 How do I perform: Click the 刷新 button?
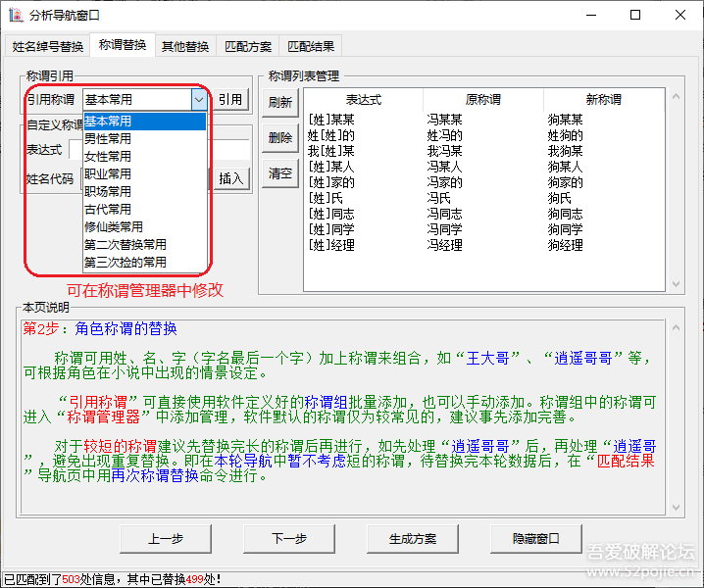pyautogui.click(x=280, y=102)
